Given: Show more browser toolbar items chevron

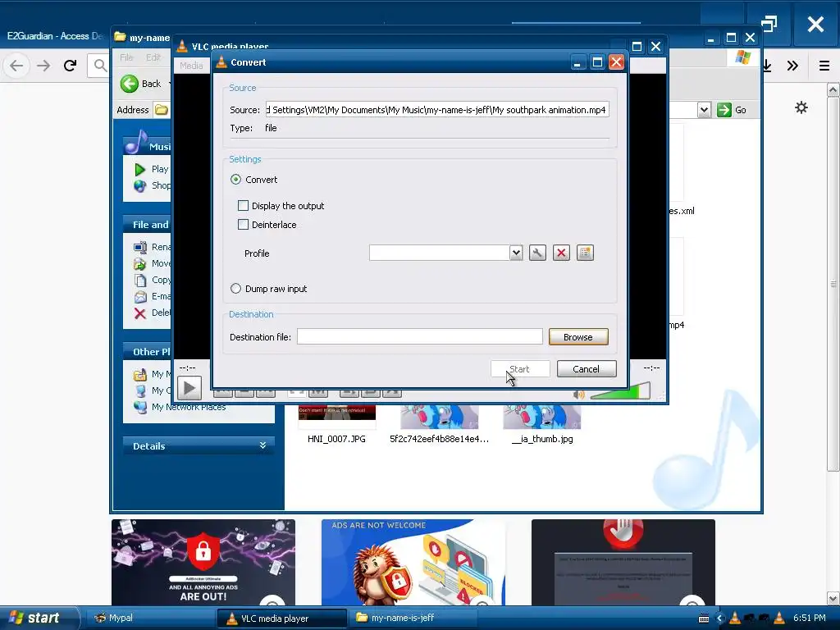Looking at the screenshot, I should pyautogui.click(x=793, y=66).
